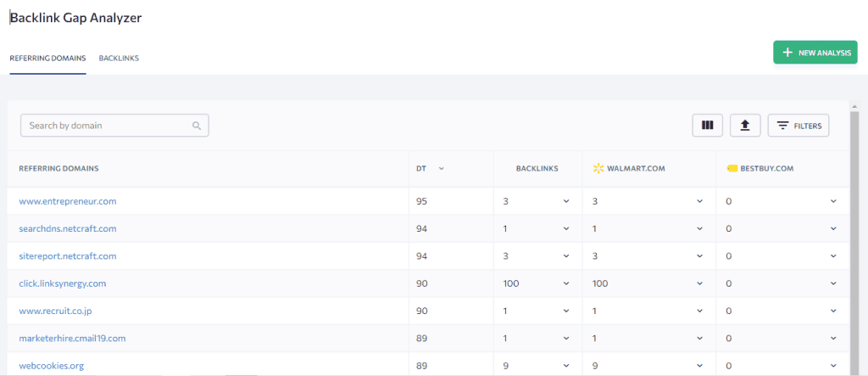The height and width of the screenshot is (376, 868).
Task: Click the Walmart spark logo in column header
Action: pyautogui.click(x=598, y=168)
